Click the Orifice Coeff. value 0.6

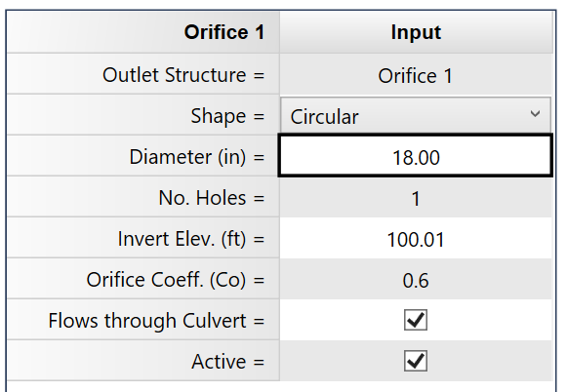(416, 279)
